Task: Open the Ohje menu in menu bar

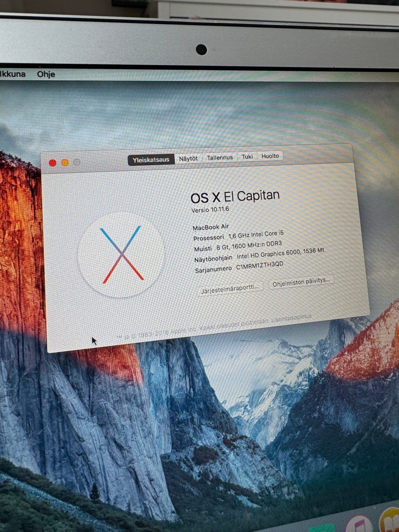Action: pyautogui.click(x=46, y=74)
